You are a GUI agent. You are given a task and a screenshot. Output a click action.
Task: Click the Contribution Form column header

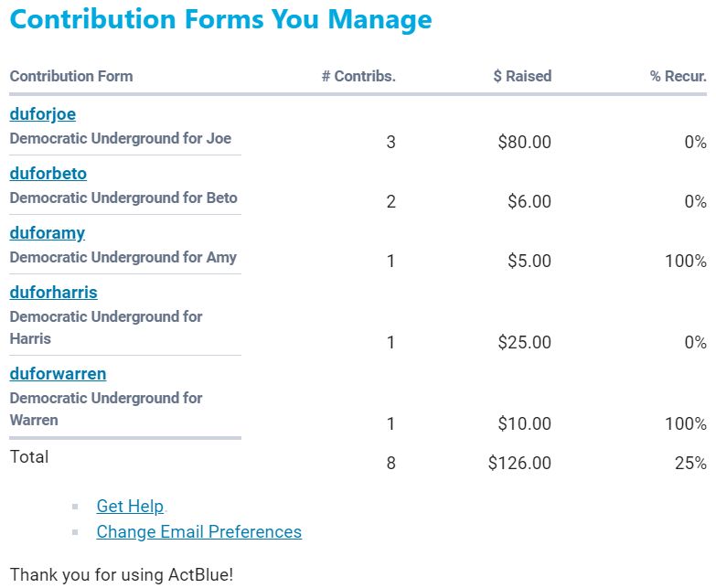(x=71, y=77)
